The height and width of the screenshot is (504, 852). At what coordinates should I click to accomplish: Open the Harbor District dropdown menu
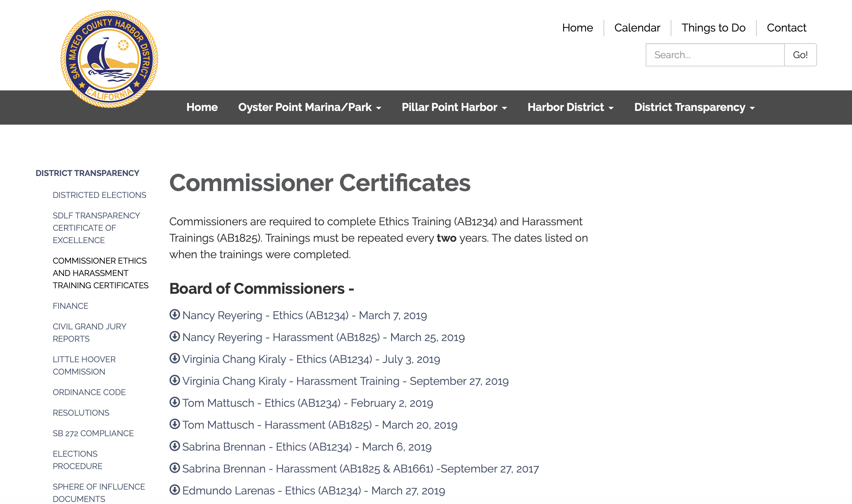570,107
